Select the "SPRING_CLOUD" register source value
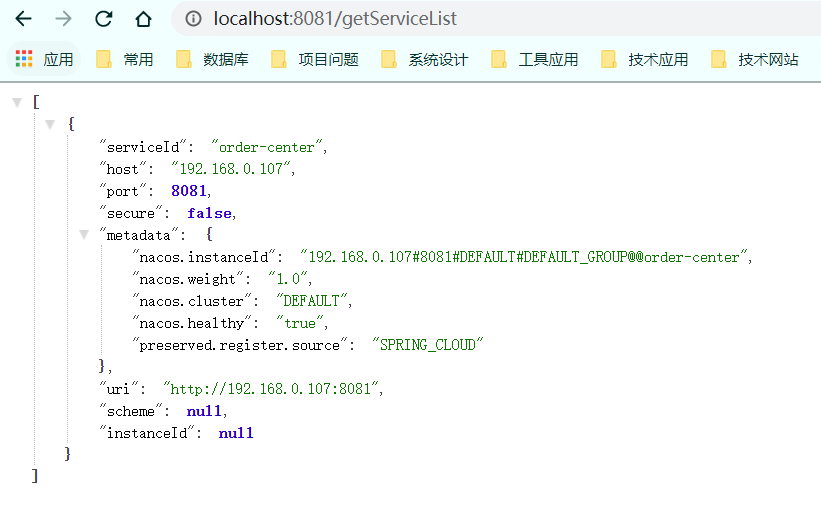 tap(427, 345)
